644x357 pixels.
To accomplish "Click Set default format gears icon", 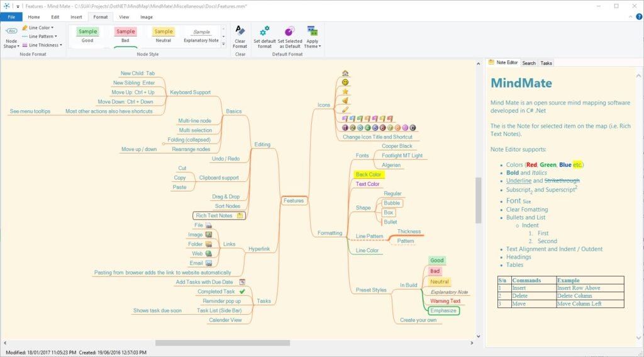I will [265, 31].
